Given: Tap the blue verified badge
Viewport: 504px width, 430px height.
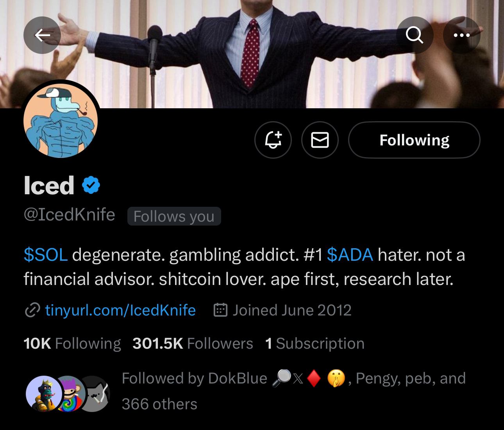Looking at the screenshot, I should coord(91,185).
